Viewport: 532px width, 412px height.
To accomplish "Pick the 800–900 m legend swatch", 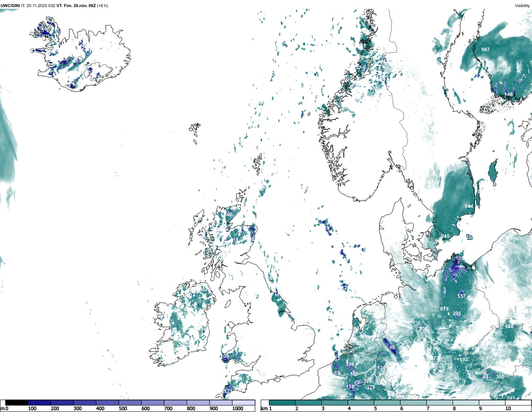I will (x=198, y=403).
